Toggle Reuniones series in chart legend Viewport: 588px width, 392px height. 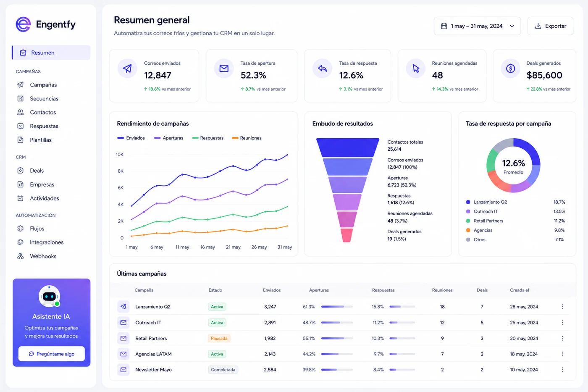point(247,138)
